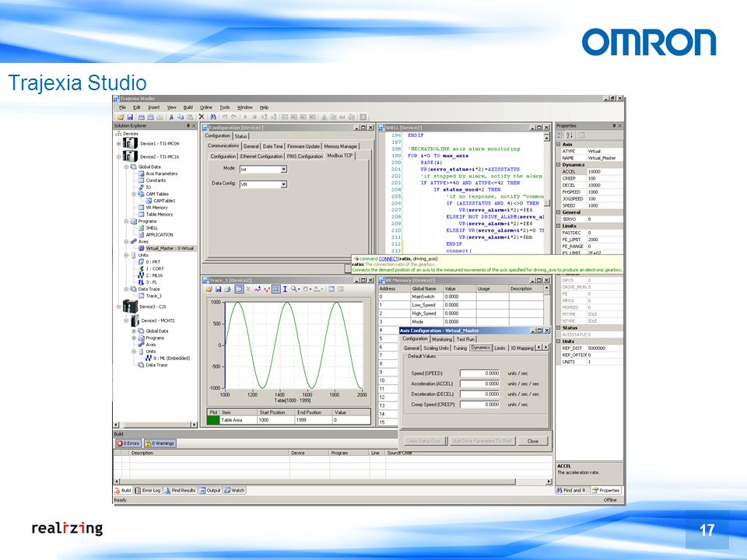
Task: Open trace file with Trace_1 folder icon
Action: click(209, 289)
